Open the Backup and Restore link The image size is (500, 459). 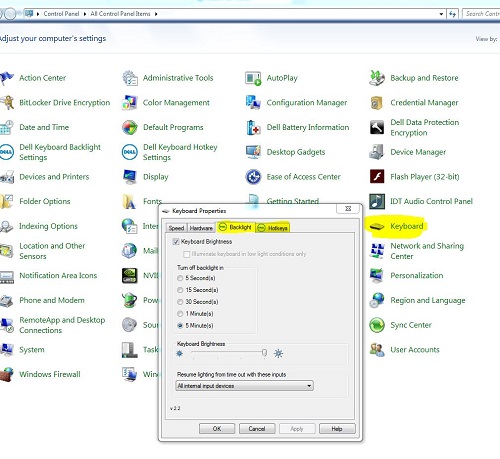tap(424, 78)
